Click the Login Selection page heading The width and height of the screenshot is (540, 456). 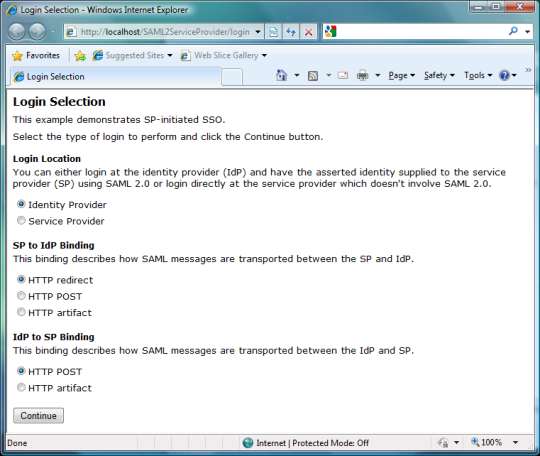click(x=59, y=102)
